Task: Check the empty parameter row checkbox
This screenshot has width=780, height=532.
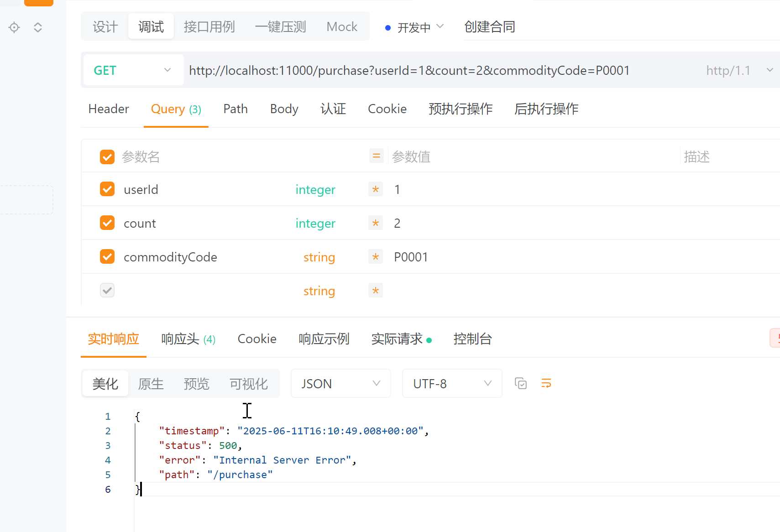Action: coord(107,290)
